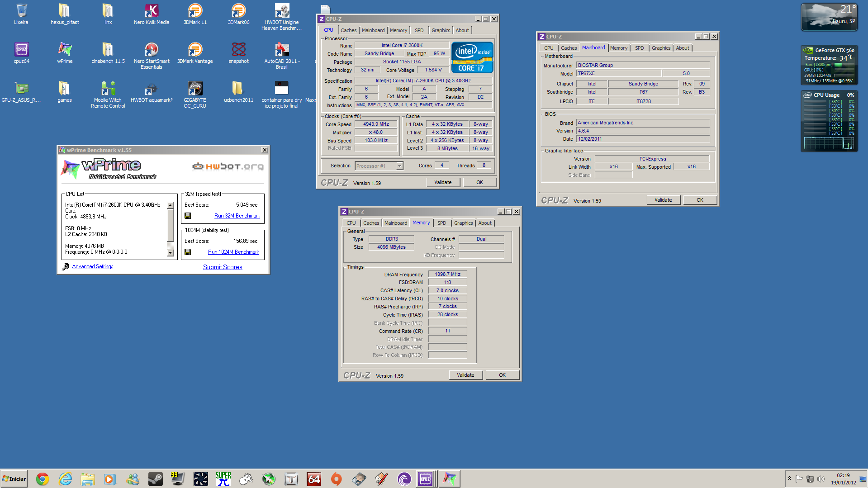Select the AutoCAD 2011 Brasil shortcut

pyautogui.click(x=282, y=56)
